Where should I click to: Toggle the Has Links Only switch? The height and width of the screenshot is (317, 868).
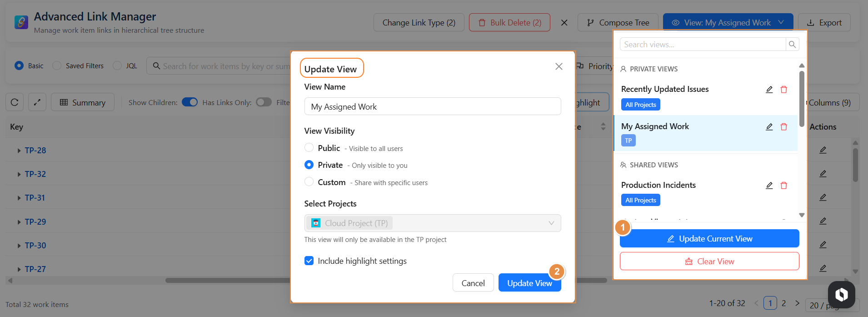click(x=264, y=102)
